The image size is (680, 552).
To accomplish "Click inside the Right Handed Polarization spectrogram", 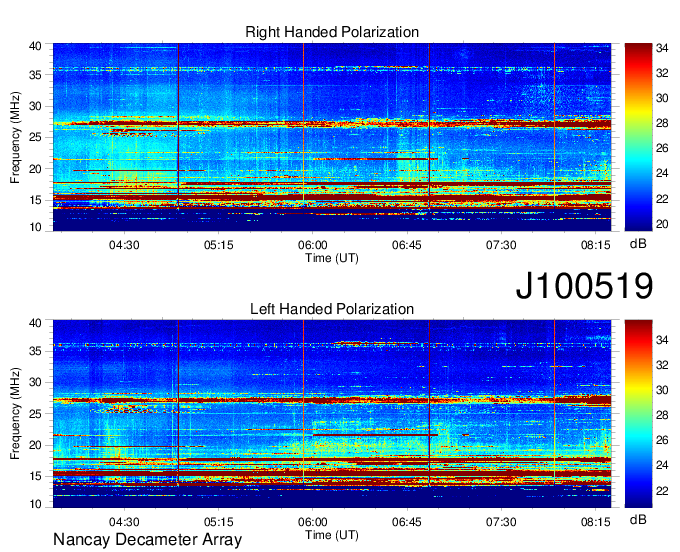I will 332,137.
